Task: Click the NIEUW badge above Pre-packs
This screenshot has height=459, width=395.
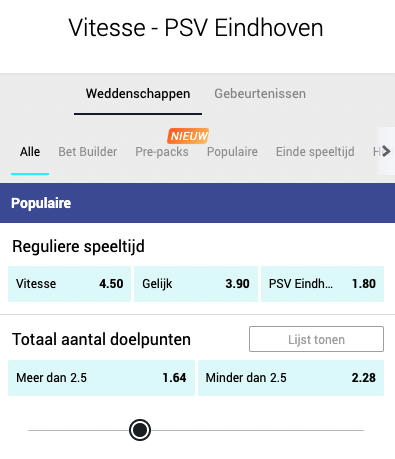Action: [188, 136]
